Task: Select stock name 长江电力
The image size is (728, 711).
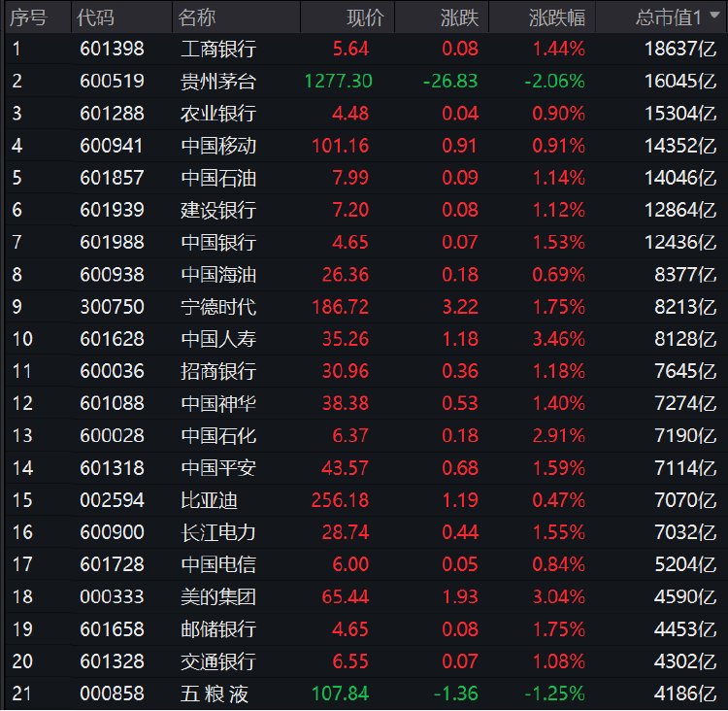Action: 218,532
